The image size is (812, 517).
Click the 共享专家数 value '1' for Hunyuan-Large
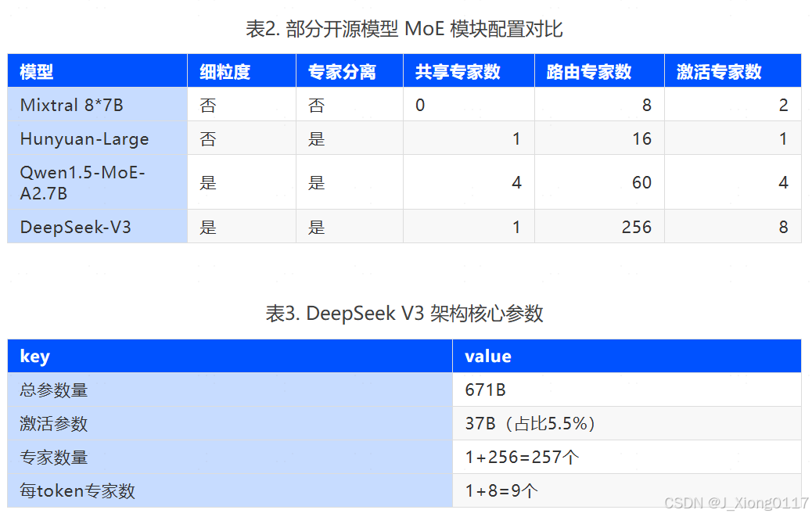(516, 138)
